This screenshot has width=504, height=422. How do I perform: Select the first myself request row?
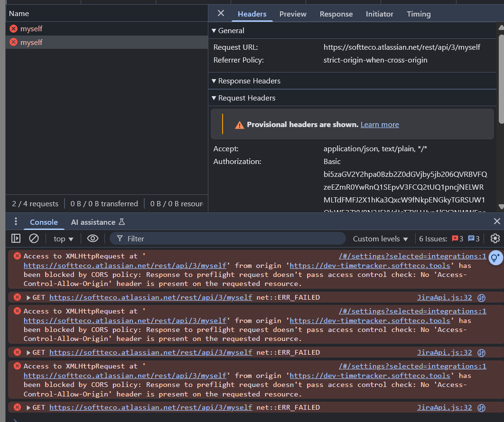coord(107,29)
